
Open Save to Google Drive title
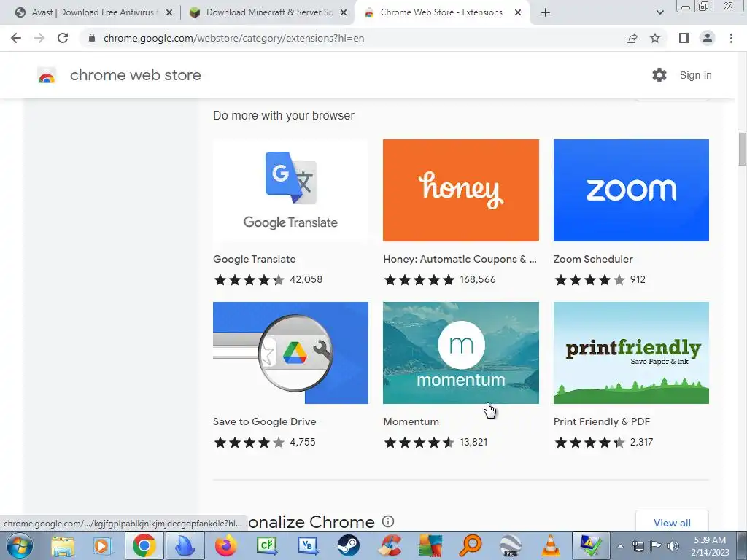[264, 421]
